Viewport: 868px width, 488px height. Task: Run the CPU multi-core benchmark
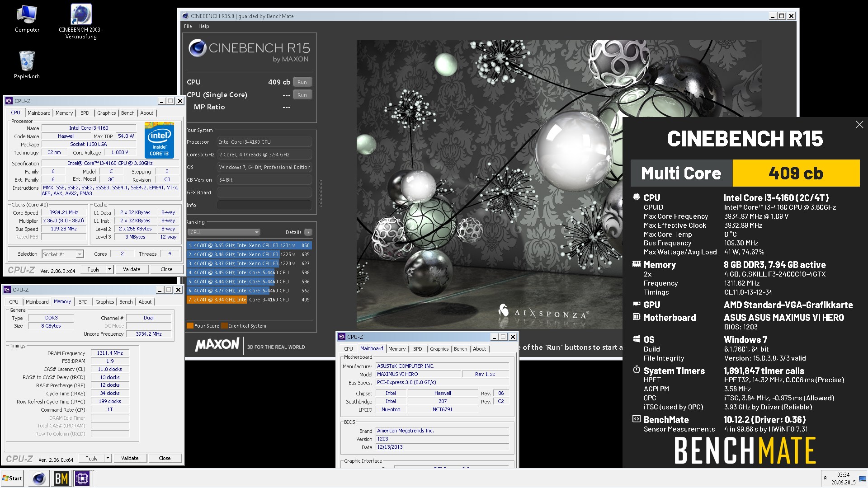pos(302,82)
